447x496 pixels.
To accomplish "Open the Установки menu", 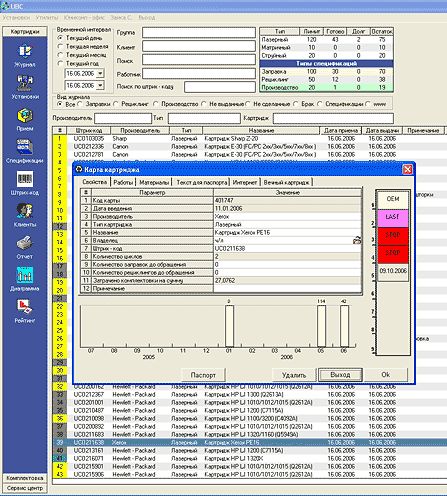I will [x=16, y=17].
